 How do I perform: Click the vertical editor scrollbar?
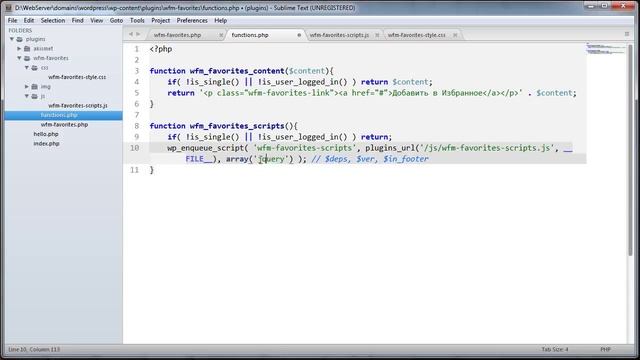(x=631, y=150)
